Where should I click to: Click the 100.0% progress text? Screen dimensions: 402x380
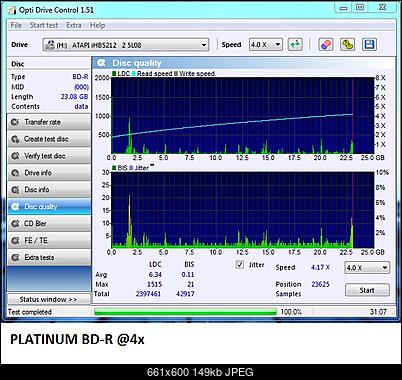291,312
